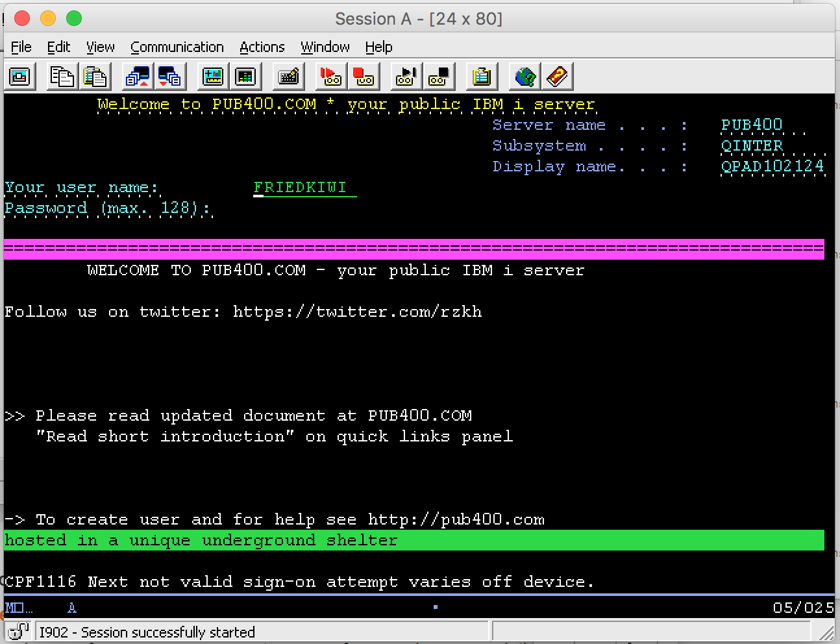Click the Help Index toolbar icon
840x644 pixels.
pos(557,77)
